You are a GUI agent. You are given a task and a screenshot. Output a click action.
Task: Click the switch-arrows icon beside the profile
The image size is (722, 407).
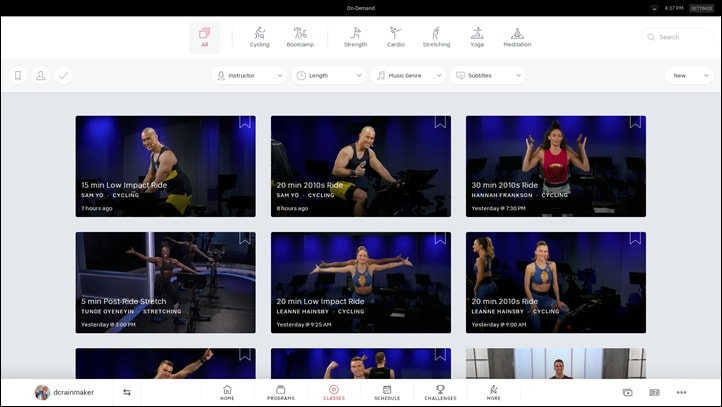point(127,392)
